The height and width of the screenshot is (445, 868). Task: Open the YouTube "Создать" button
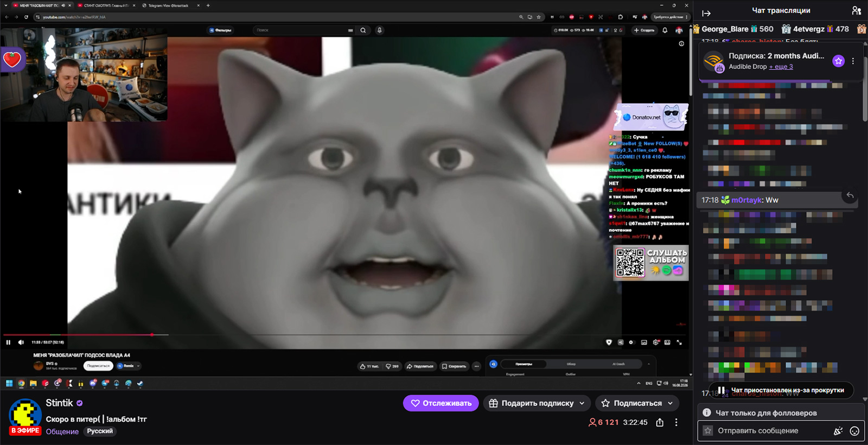(644, 30)
